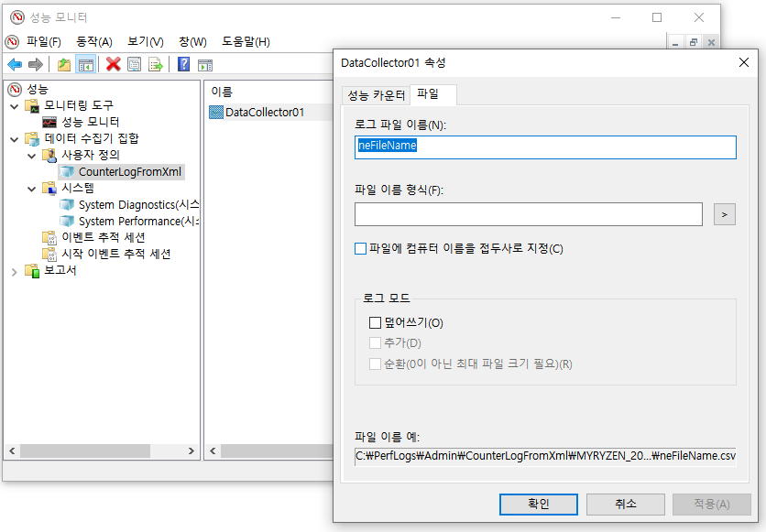Click the red X Delete icon
Viewport: 766px width, 532px height.
coord(114,64)
